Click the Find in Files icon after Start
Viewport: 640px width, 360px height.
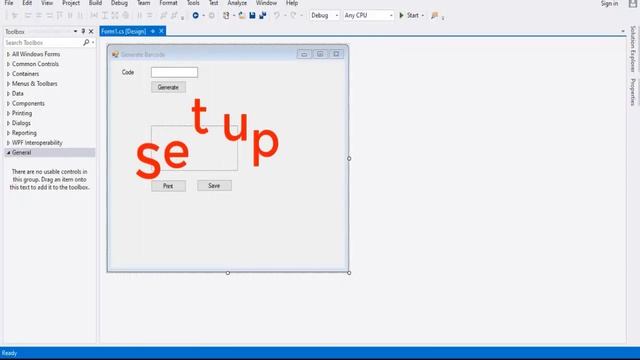(434, 16)
